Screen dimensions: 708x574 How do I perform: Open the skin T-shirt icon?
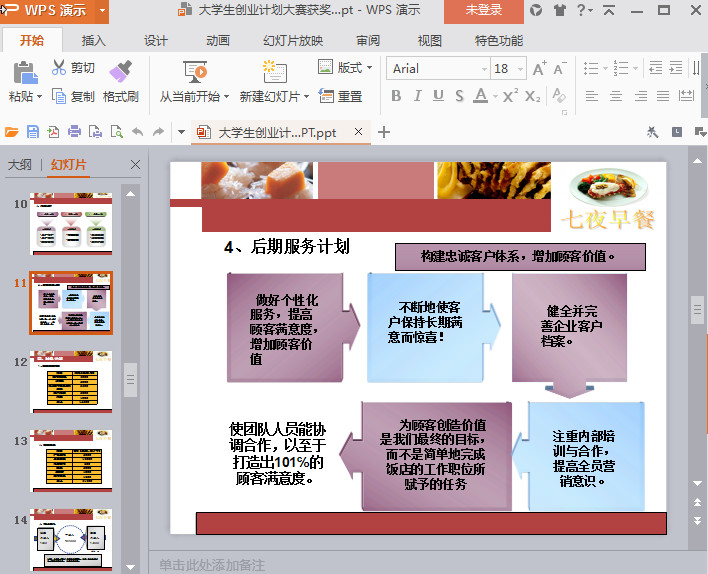pos(559,10)
